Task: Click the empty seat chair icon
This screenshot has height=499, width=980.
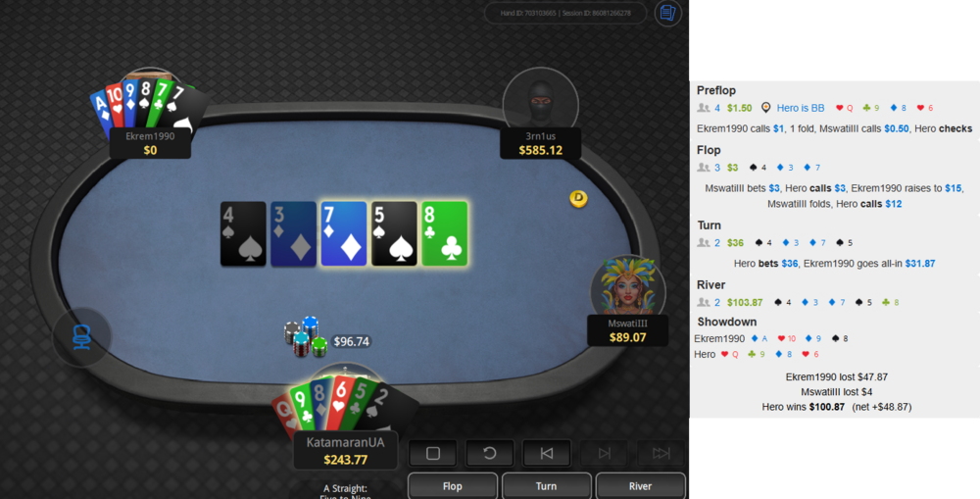Action: (x=82, y=337)
